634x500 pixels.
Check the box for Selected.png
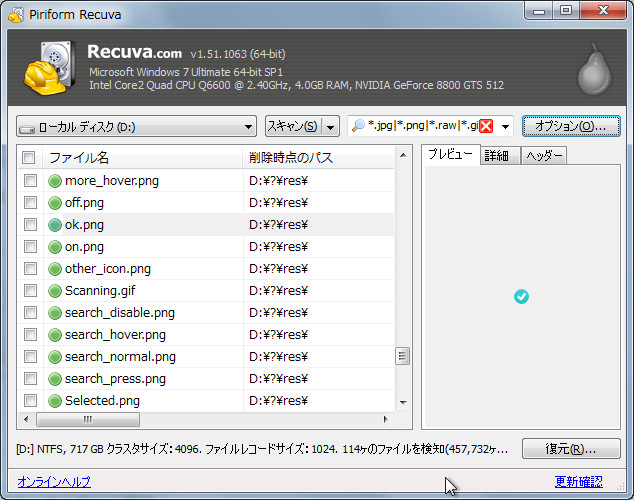coord(30,400)
